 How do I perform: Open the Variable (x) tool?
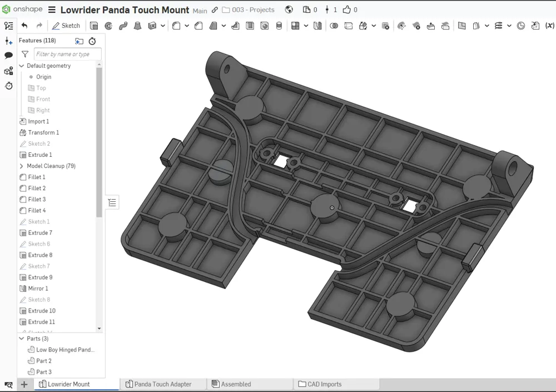pyautogui.click(x=549, y=26)
